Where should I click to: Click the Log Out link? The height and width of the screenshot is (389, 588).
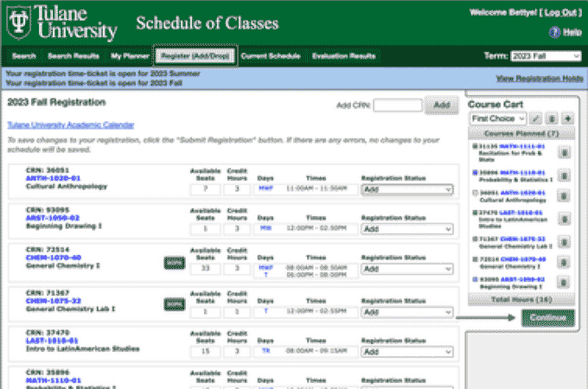560,13
